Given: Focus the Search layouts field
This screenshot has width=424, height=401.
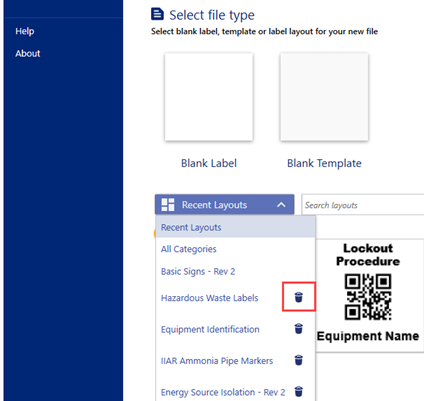Looking at the screenshot, I should [363, 205].
